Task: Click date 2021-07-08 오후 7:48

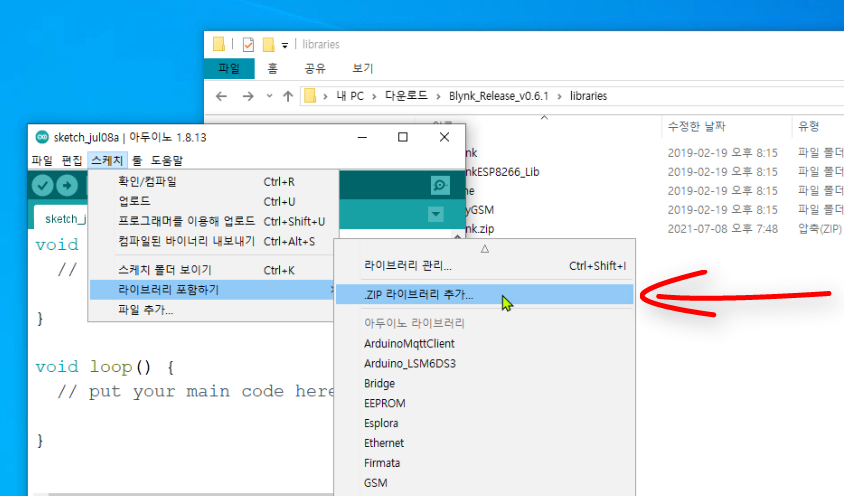Action: coord(722,229)
